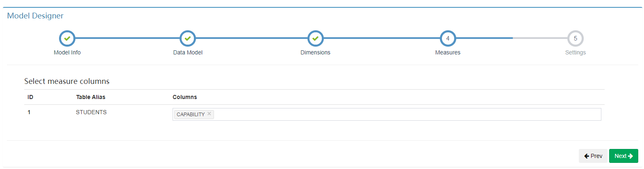
Task: Click the right arrow on Next button
Action: click(x=630, y=156)
